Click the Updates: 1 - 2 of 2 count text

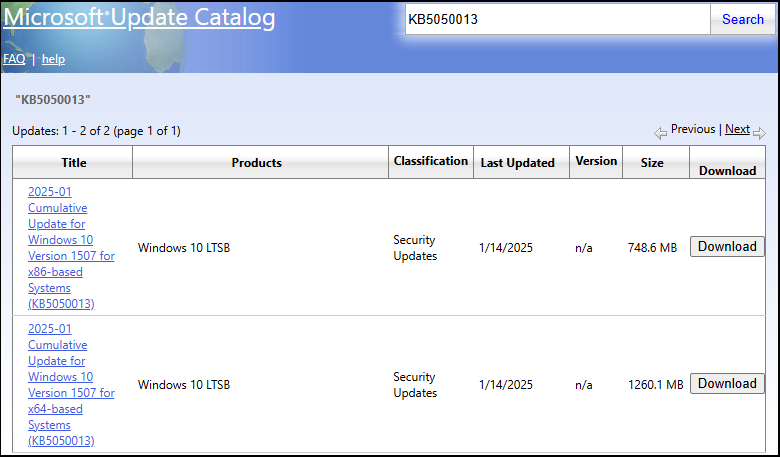pos(96,131)
